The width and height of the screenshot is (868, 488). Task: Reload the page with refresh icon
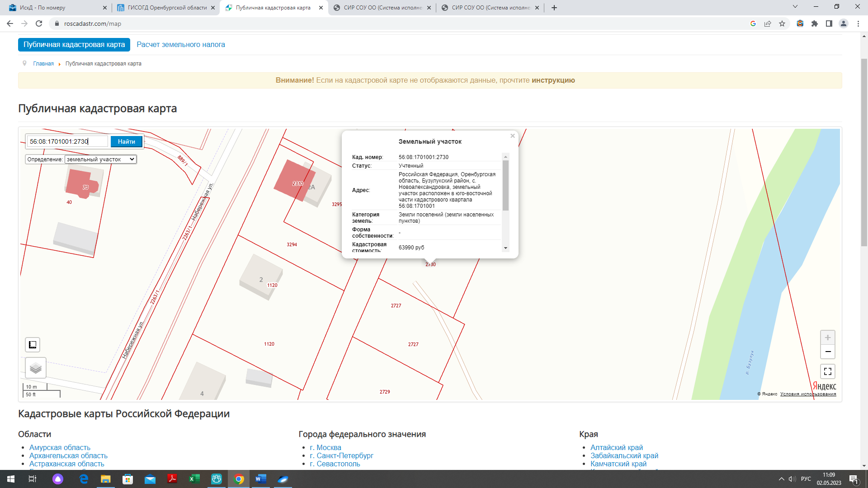pyautogui.click(x=39, y=24)
